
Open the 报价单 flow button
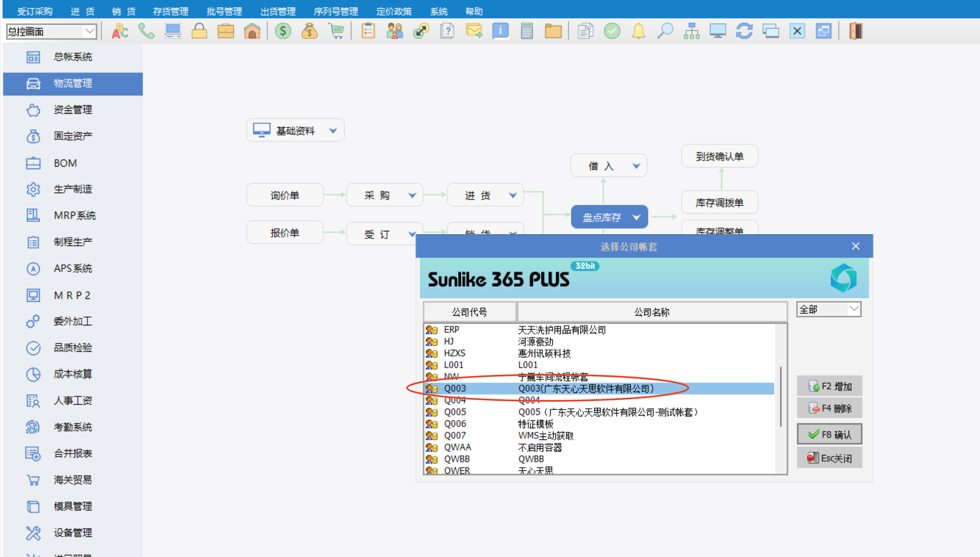[x=285, y=233]
